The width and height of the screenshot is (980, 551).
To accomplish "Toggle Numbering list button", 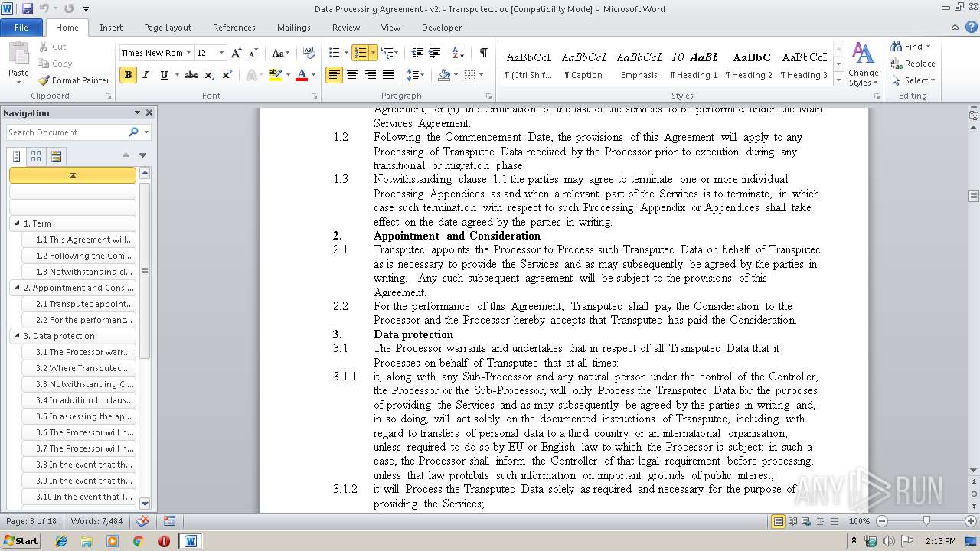I will (360, 53).
